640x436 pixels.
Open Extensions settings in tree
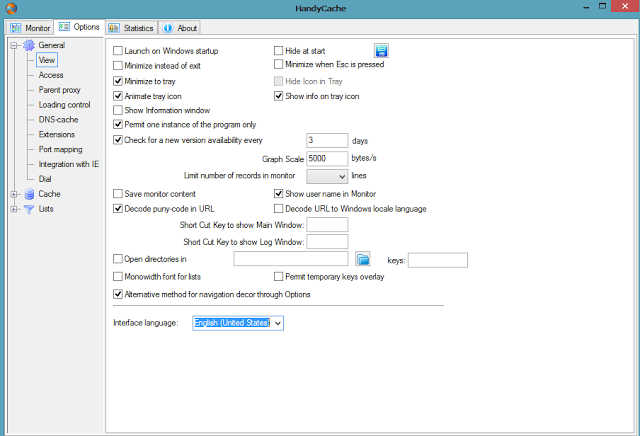(x=57, y=134)
